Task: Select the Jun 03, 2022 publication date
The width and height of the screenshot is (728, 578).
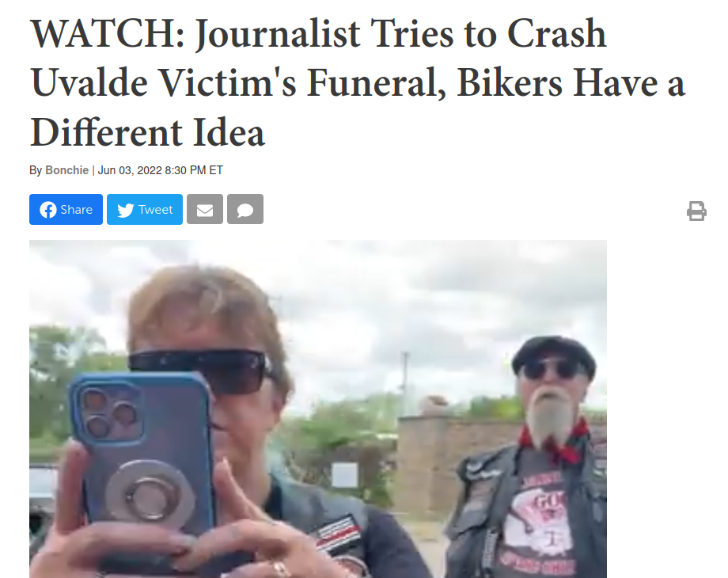Action: coord(130,170)
